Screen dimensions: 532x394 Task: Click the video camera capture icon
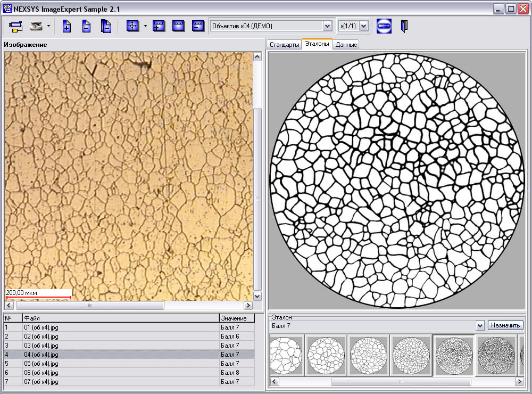pos(15,26)
